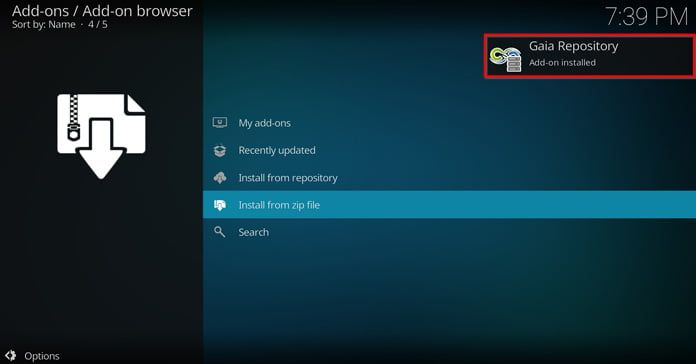696x364 pixels.
Task: Click the magnifying glass Search icon
Action: pos(220,232)
